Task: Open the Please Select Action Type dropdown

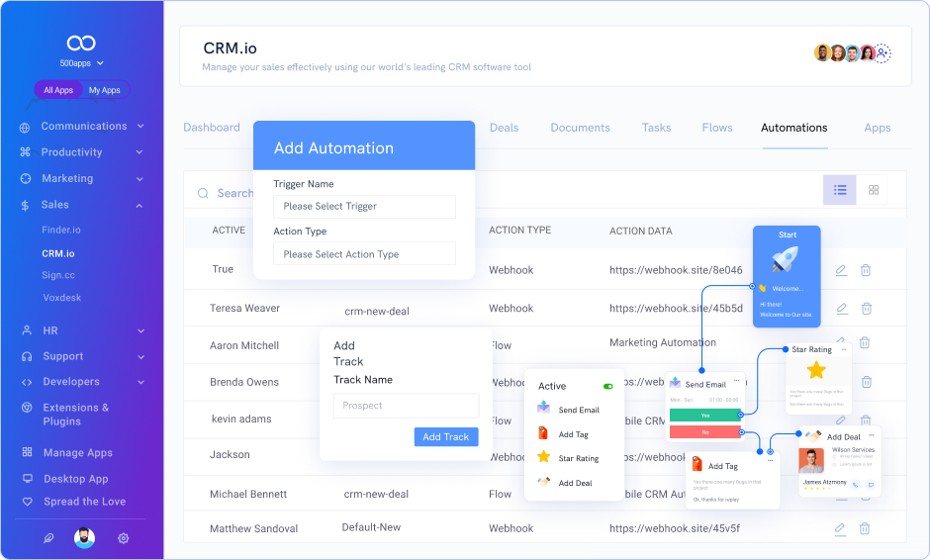Action: [364, 254]
